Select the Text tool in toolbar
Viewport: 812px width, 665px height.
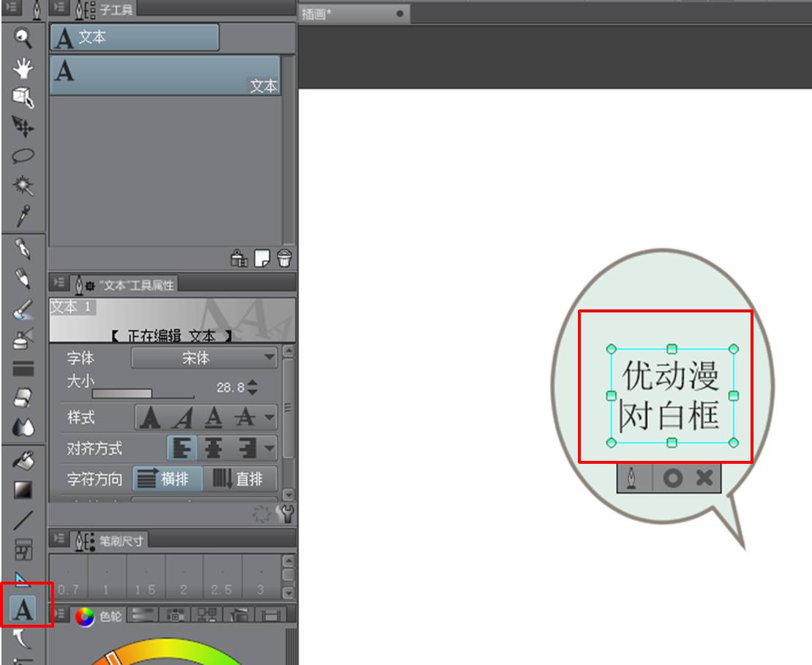(x=24, y=609)
